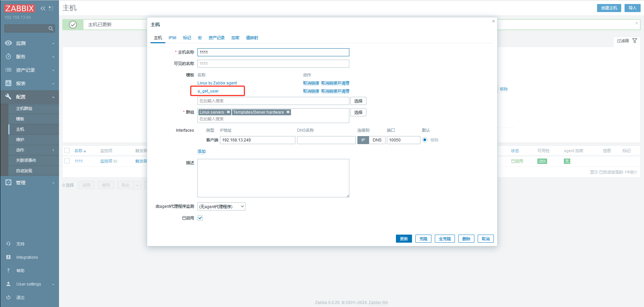Click the Integrations Z icon
Image resolution: width=644 pixels, height=307 pixels.
pos(8,257)
